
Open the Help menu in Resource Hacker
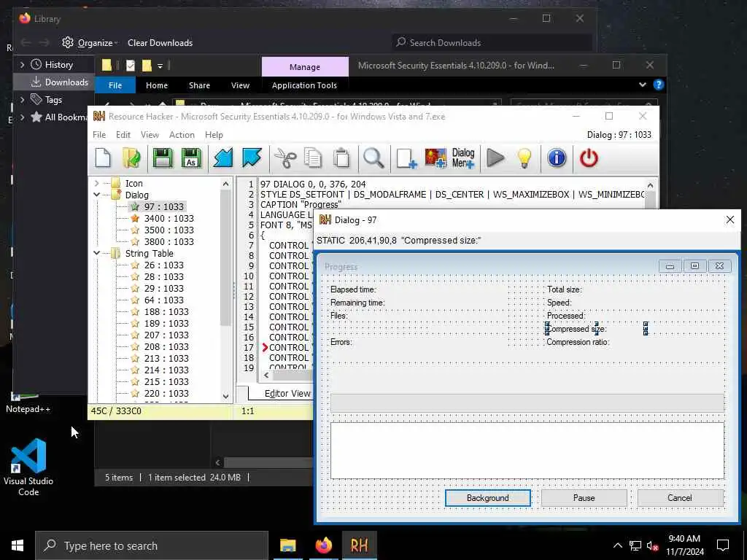pyautogui.click(x=214, y=135)
